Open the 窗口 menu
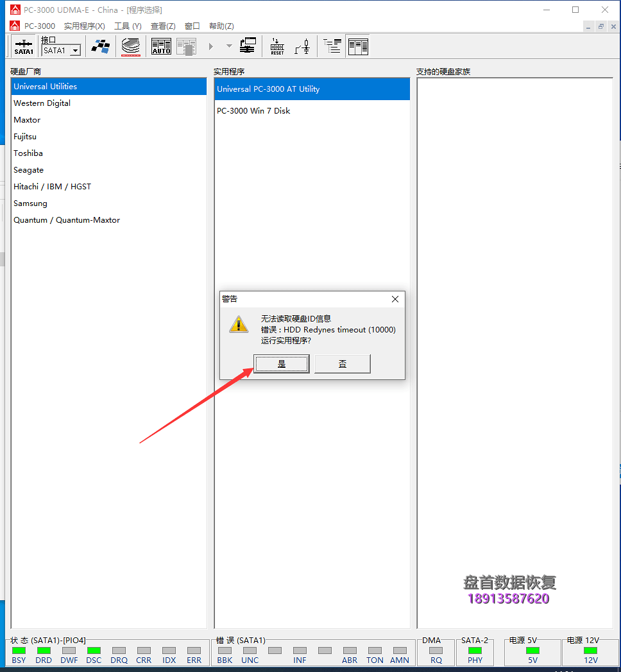 coord(192,26)
